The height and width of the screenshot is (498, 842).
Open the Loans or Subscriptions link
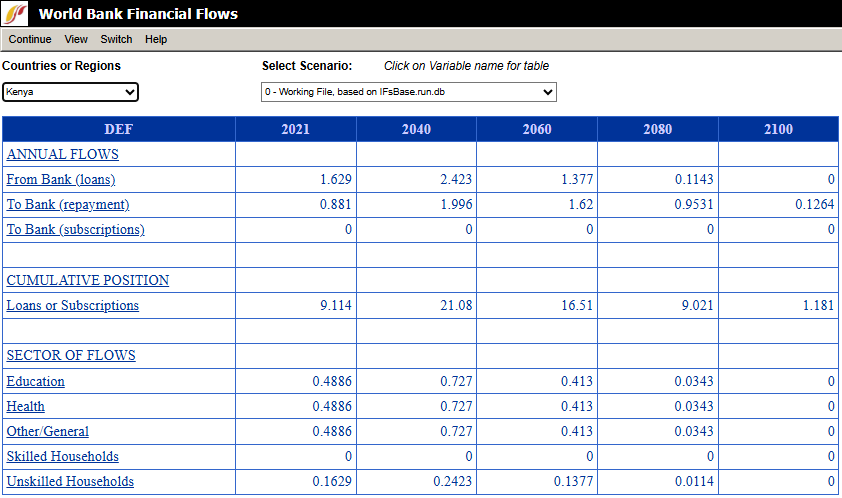[x=72, y=306]
